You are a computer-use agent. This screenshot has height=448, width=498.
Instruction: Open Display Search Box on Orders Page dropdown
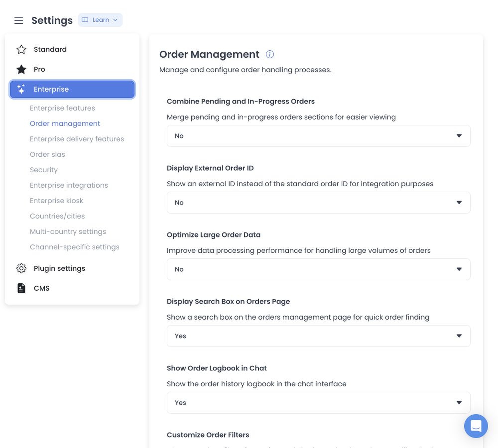tap(318, 336)
